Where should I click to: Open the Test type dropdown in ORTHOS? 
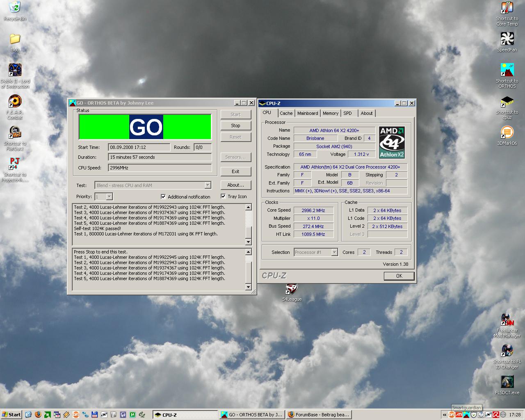[x=208, y=185]
